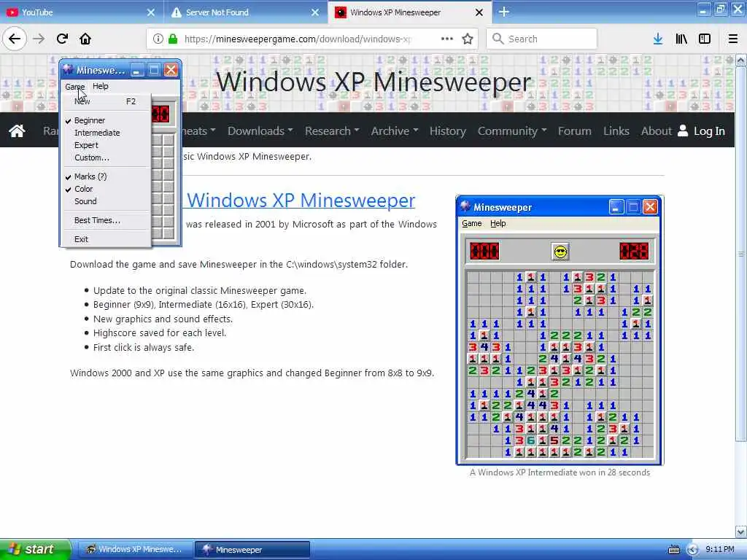Click the Minesweeper screenshot image on the page

[x=560, y=330]
